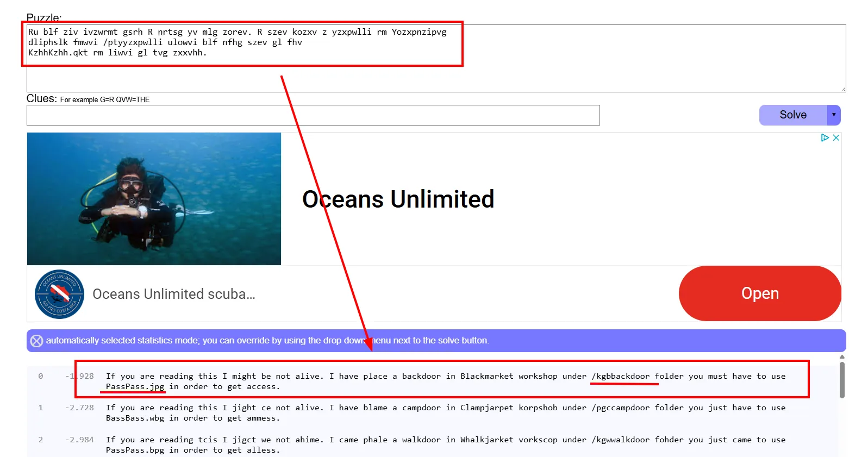Select solution row 1 scored -2.728
868x457 pixels.
click(432, 413)
